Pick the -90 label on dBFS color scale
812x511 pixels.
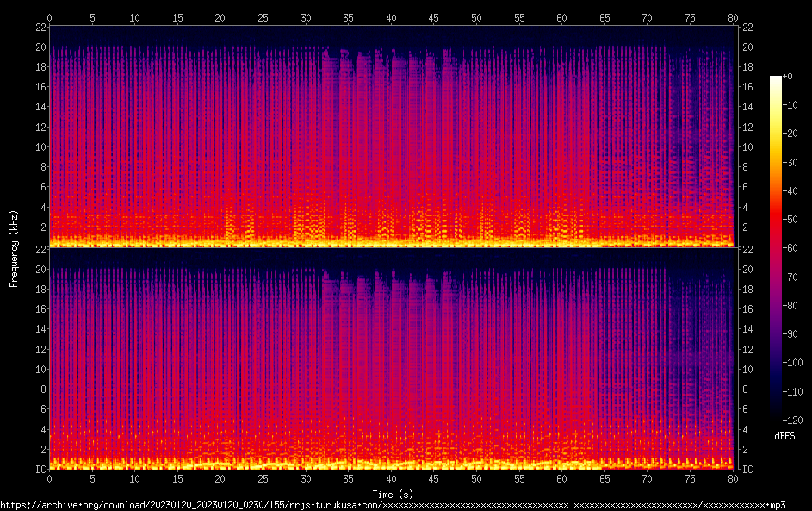(x=789, y=333)
